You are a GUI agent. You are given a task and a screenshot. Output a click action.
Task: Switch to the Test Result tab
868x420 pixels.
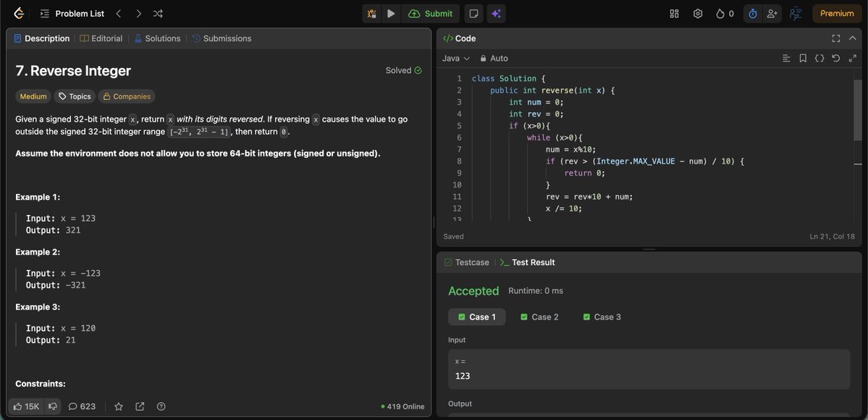pos(528,262)
